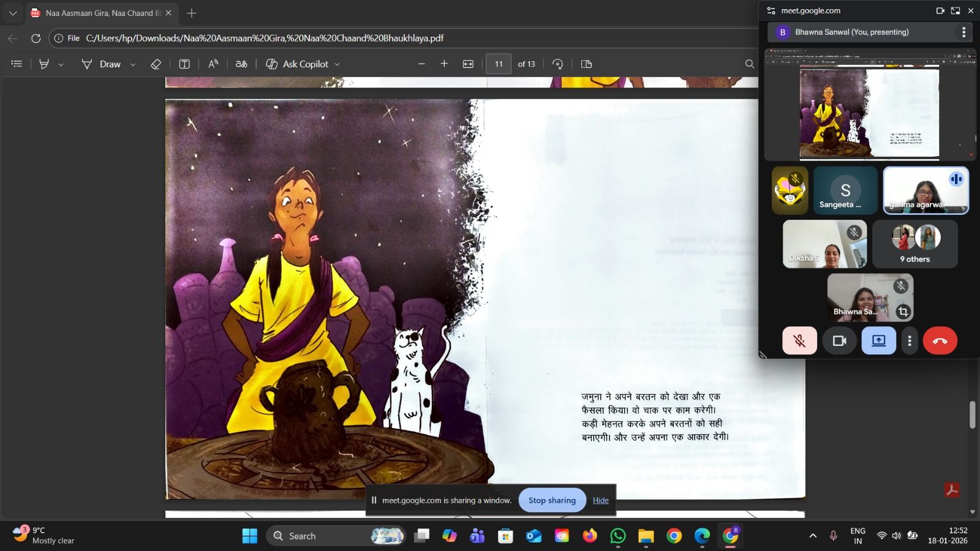Image resolution: width=980 pixels, height=551 pixels.
Task: Open the Windows Start menu
Action: [x=250, y=536]
